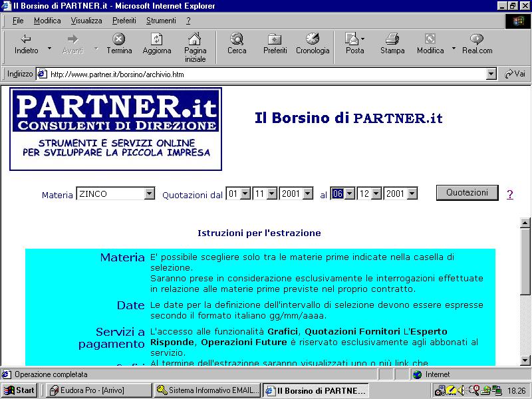532x399 pixels.
Task: Open the Preferiti toolbar folder icon
Action: pos(275,44)
